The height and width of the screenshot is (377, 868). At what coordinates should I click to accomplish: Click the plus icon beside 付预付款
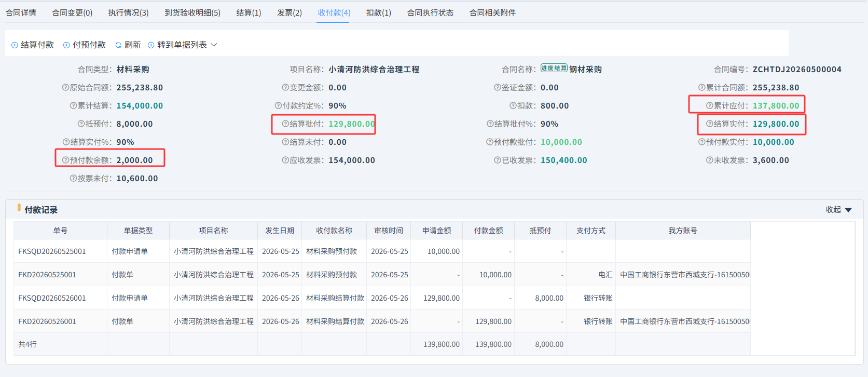click(x=66, y=45)
